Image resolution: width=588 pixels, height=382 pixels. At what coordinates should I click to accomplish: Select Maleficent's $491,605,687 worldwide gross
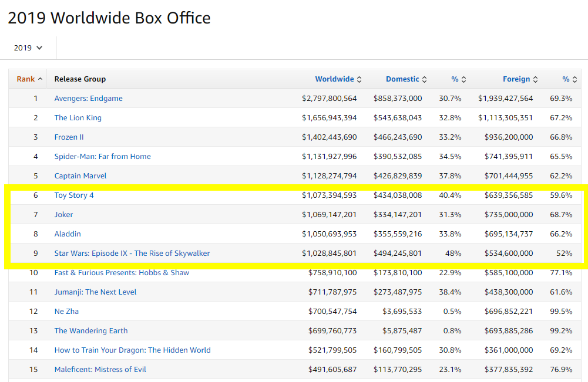click(332, 369)
